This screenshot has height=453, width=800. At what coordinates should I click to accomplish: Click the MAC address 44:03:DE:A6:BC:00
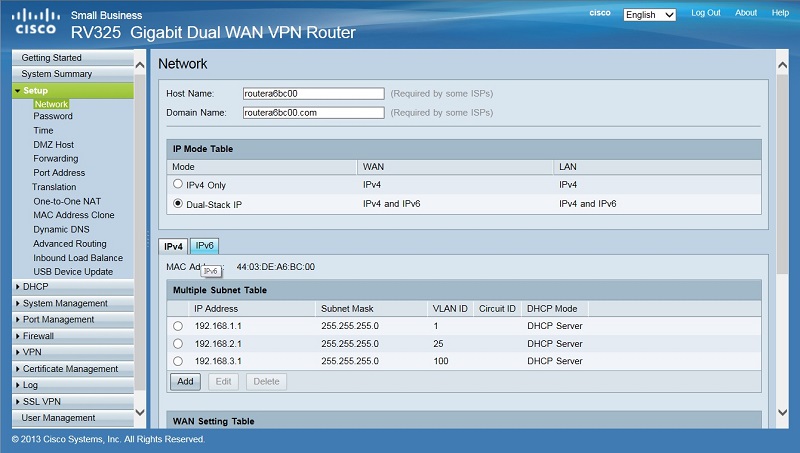276,267
